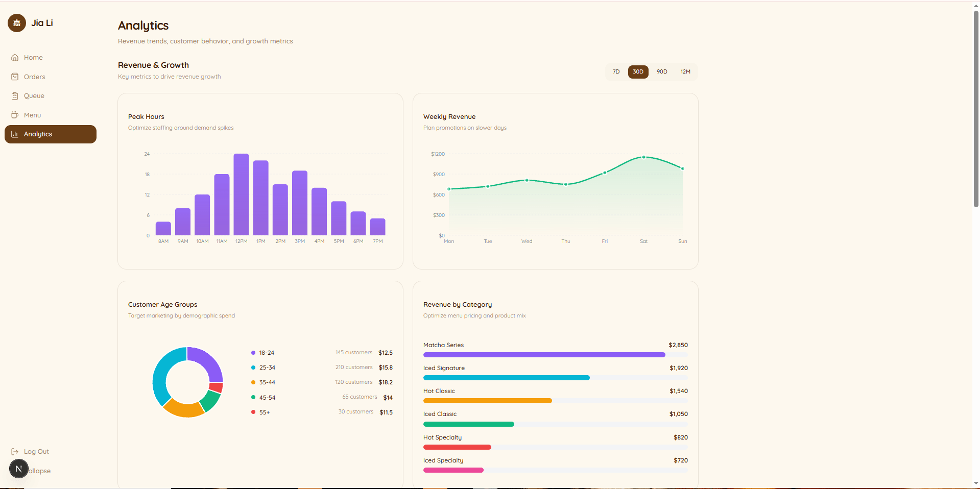
Task: Go to the Orders page
Action: pos(51,77)
